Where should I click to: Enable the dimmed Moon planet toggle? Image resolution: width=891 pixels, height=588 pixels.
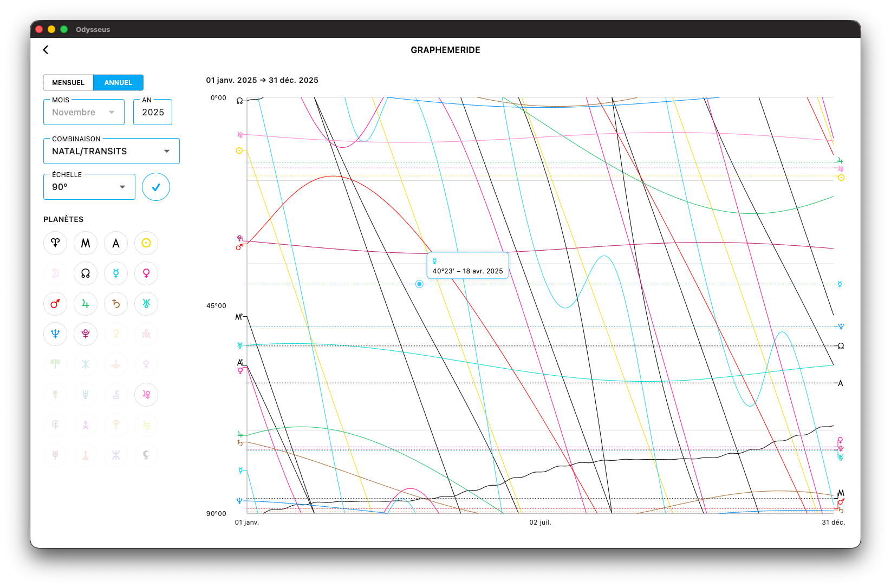pos(55,273)
